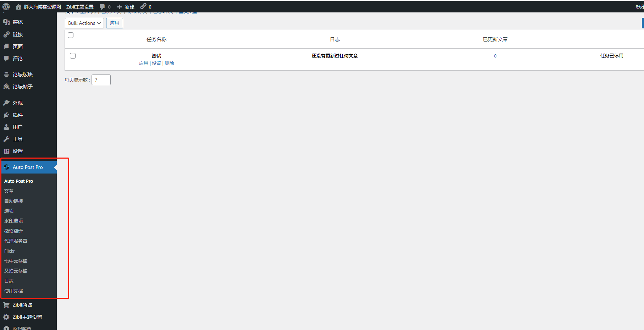The image size is (644, 330).
Task: Open the site home icon in admin bar
Action: coord(18,7)
